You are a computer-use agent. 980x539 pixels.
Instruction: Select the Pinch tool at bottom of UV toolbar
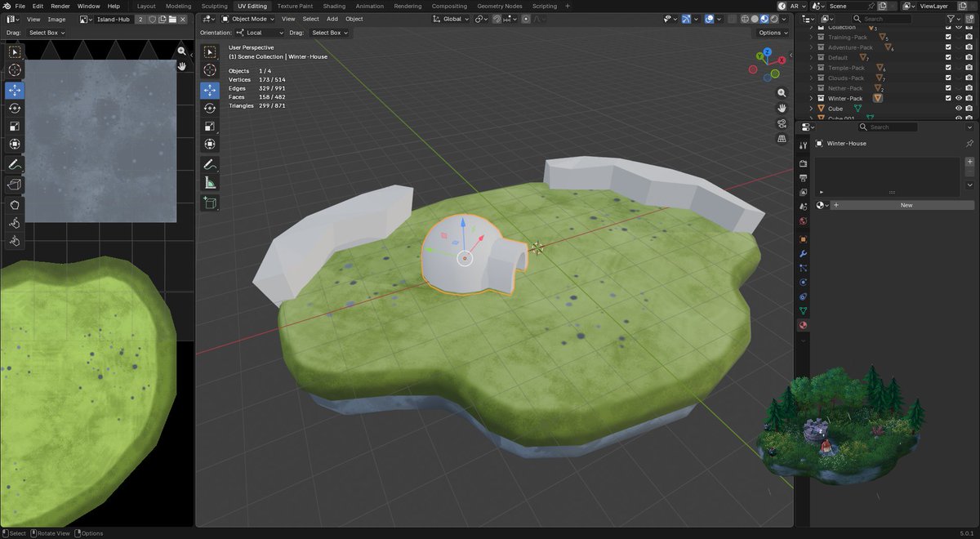point(15,241)
